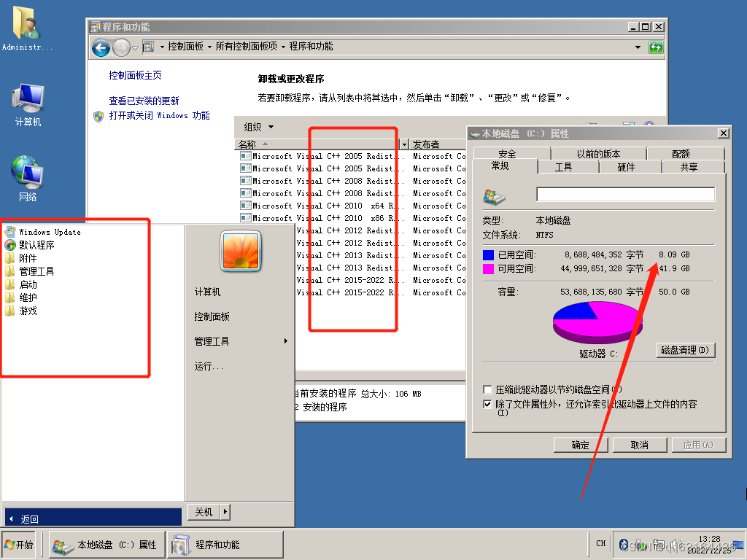Open the 组织 dropdown menu
Viewport: 747px width, 560px height.
(x=259, y=127)
